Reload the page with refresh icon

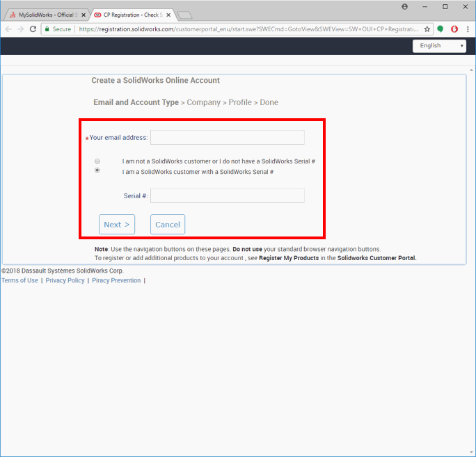coord(33,29)
